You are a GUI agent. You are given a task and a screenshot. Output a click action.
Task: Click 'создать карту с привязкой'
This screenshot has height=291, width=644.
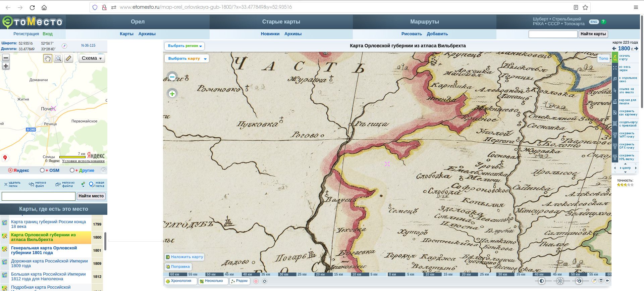[x=615, y=124]
